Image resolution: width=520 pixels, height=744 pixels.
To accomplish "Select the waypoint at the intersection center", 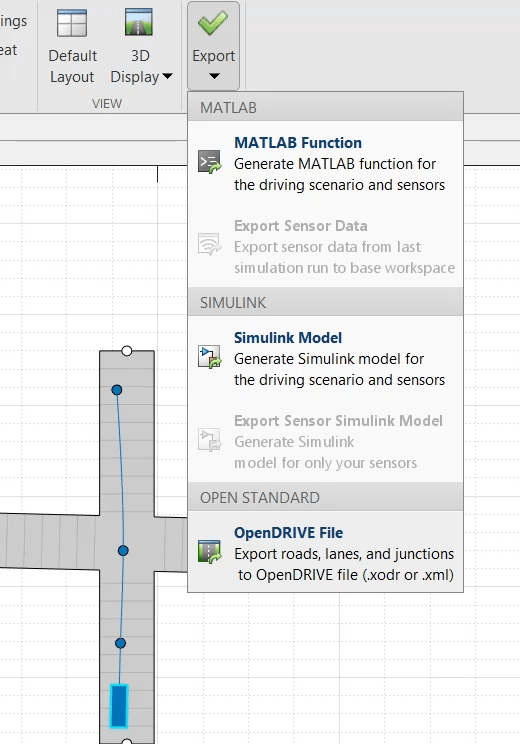I will tap(123, 551).
